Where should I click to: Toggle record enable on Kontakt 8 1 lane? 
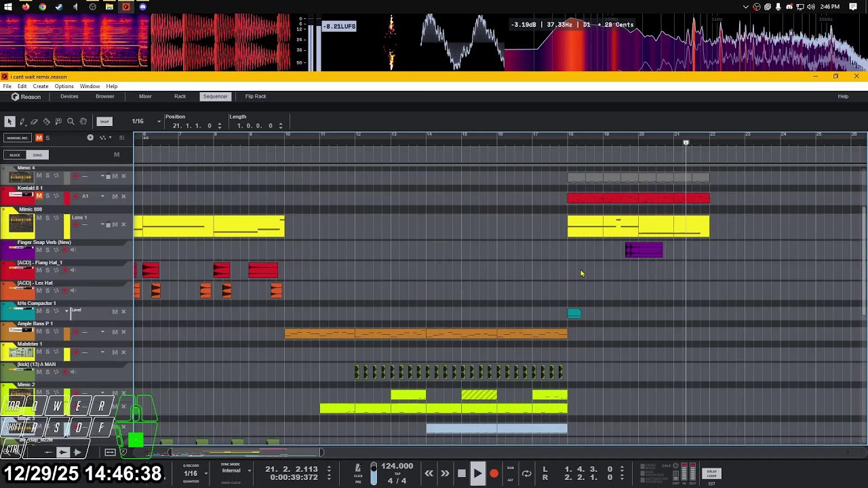(75, 196)
